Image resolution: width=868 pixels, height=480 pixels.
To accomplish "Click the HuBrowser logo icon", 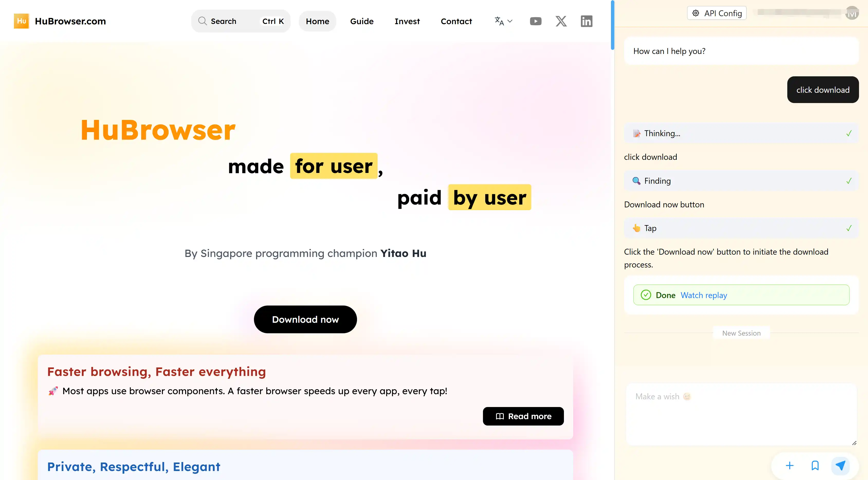I will [x=21, y=21].
